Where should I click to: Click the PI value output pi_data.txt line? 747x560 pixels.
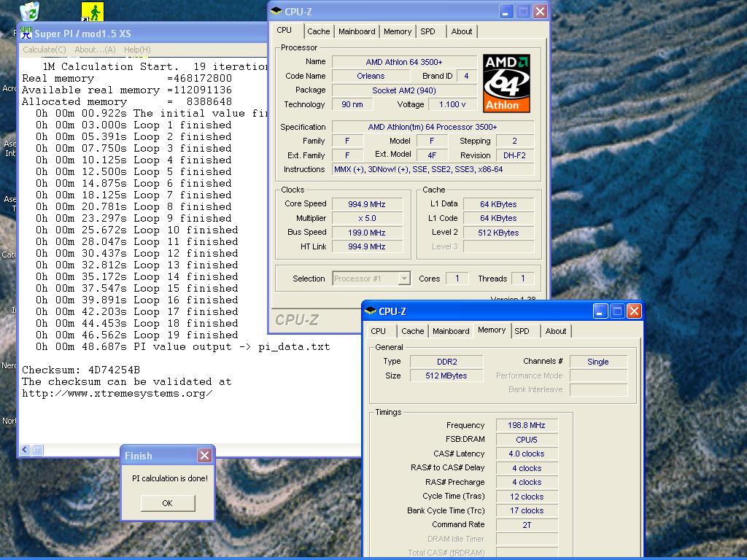click(182, 346)
